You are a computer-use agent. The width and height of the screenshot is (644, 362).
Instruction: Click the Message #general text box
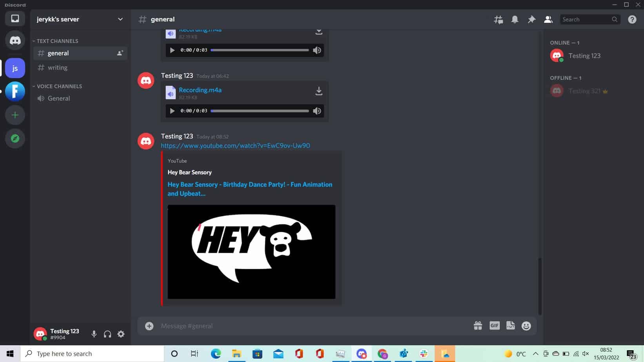tap(314, 326)
